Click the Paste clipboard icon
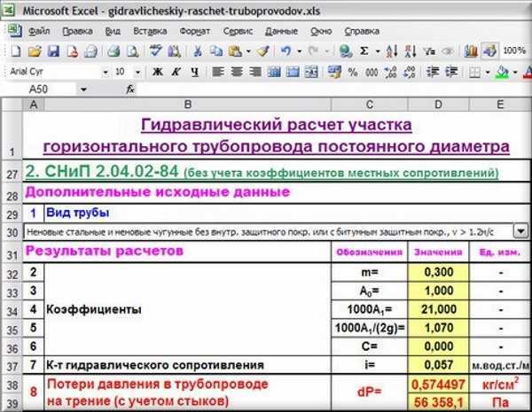Viewport: 532px width, 412px height. (235, 51)
